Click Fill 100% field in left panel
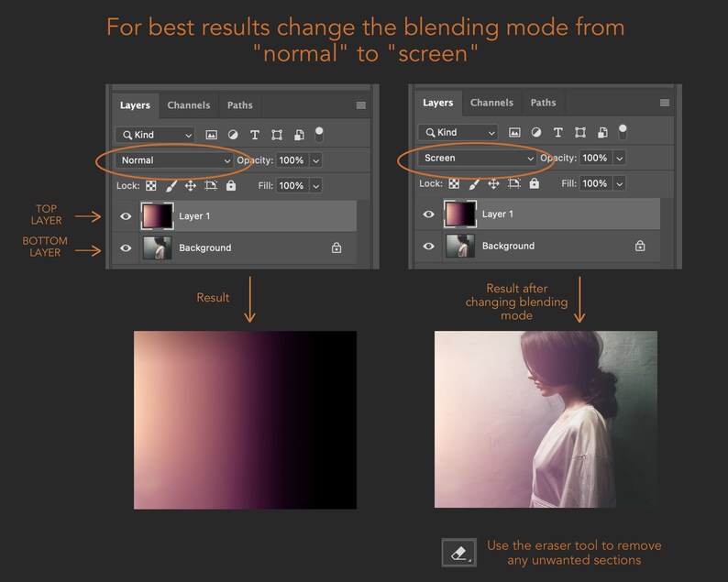The height and width of the screenshot is (582, 728). pyautogui.click(x=292, y=186)
